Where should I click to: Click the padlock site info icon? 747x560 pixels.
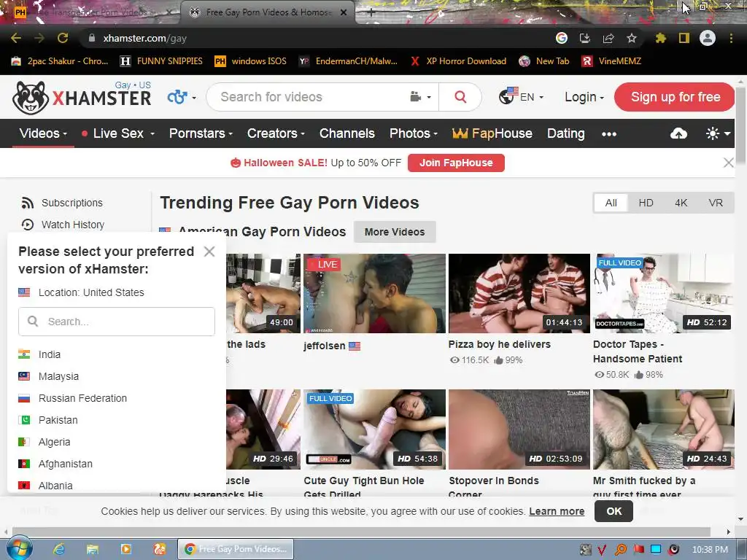[x=92, y=38]
